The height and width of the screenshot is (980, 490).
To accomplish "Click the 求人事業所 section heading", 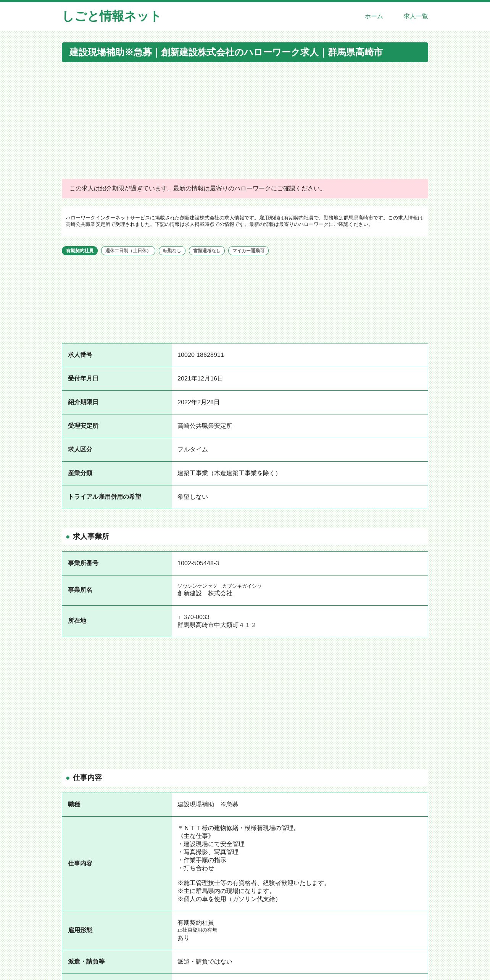I will click(245, 537).
